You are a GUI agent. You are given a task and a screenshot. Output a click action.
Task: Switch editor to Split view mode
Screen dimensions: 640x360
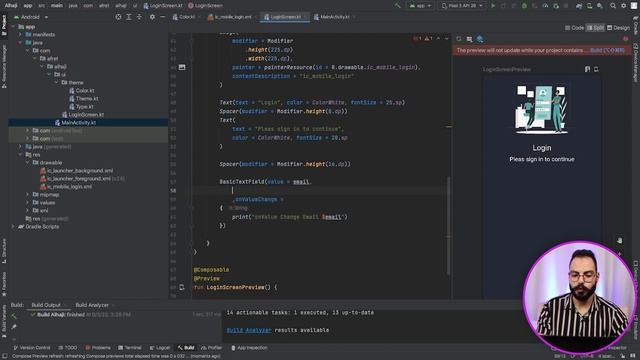pos(596,28)
